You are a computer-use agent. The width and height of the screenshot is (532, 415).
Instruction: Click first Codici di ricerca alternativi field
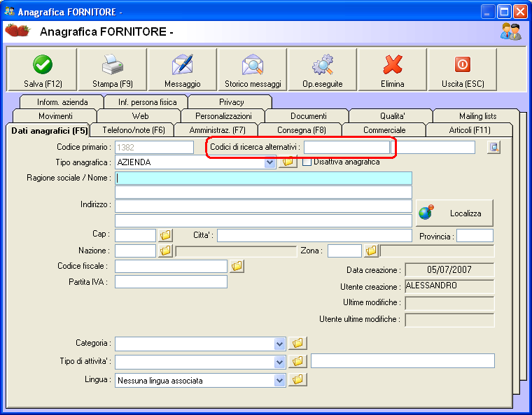[x=346, y=147]
